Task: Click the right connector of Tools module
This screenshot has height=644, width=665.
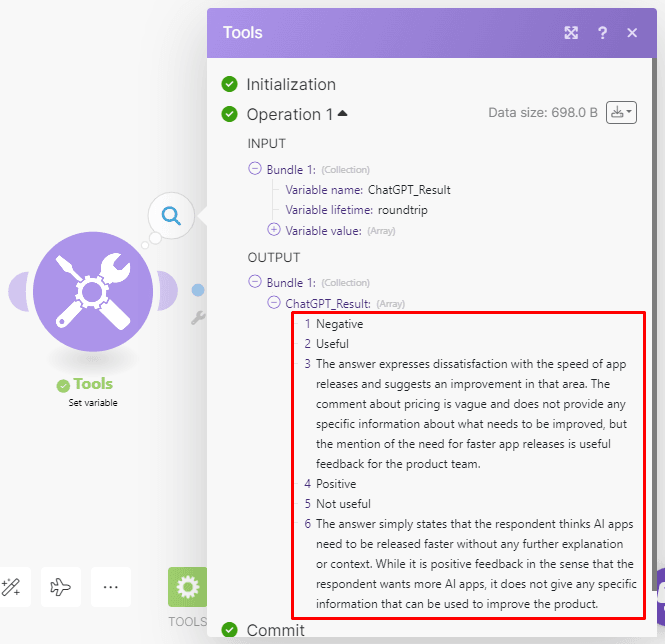Action: (167, 291)
